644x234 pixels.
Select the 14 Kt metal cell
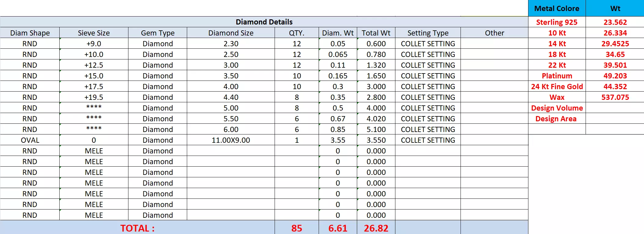coord(557,43)
